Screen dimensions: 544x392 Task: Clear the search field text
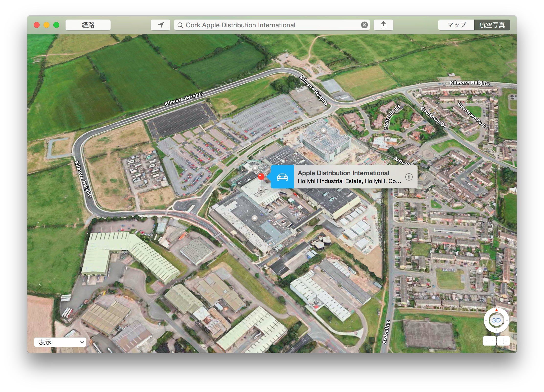(364, 25)
